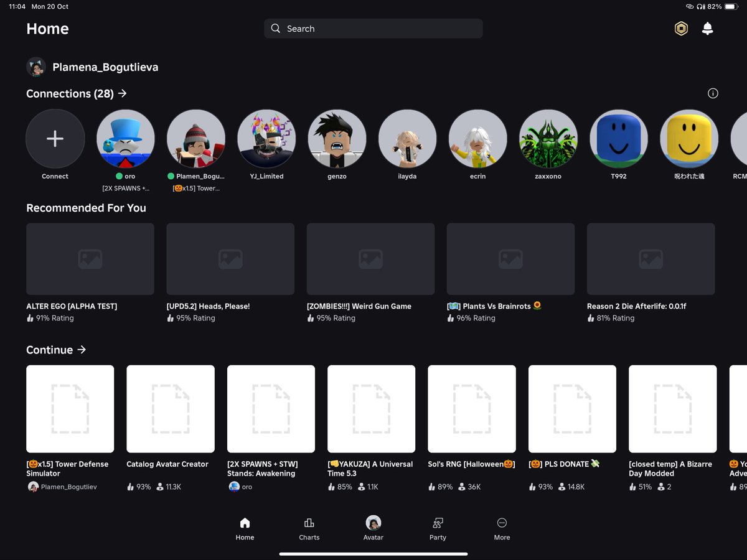
Task: Focus the Search field
Action: [374, 29]
